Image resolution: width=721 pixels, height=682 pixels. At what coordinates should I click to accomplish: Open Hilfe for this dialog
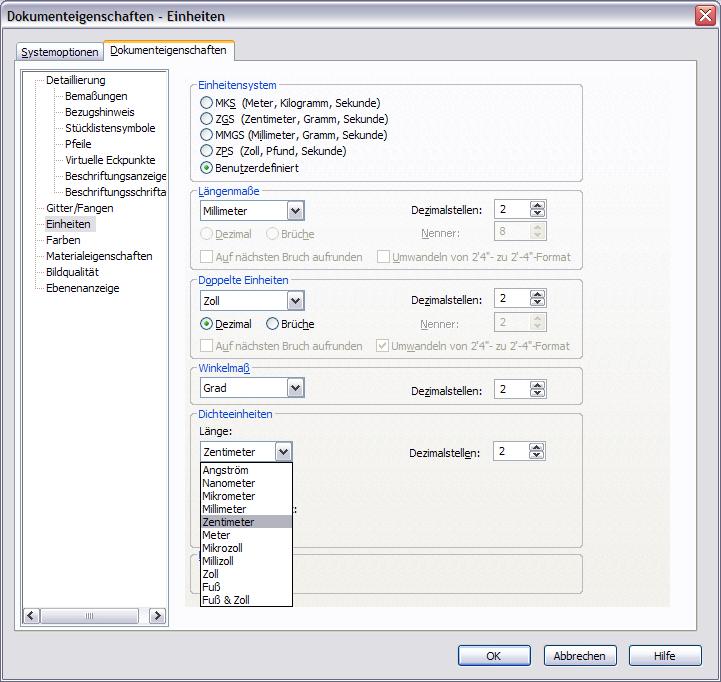point(664,656)
